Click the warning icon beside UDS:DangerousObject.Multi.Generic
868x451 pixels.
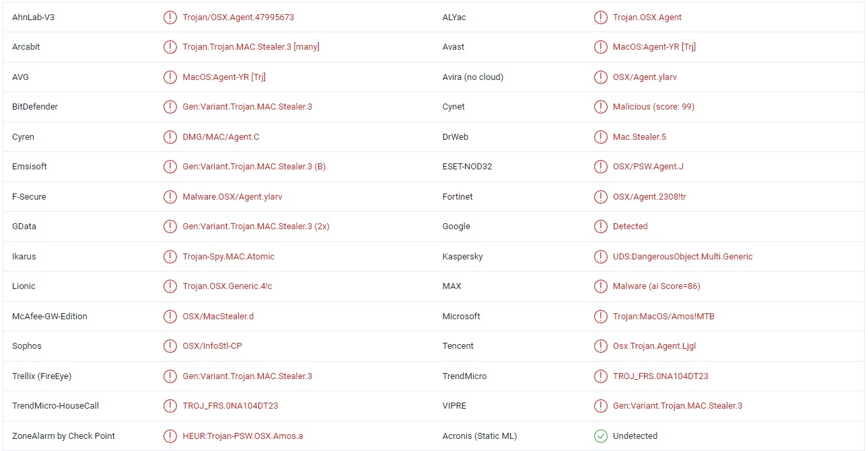coord(600,257)
